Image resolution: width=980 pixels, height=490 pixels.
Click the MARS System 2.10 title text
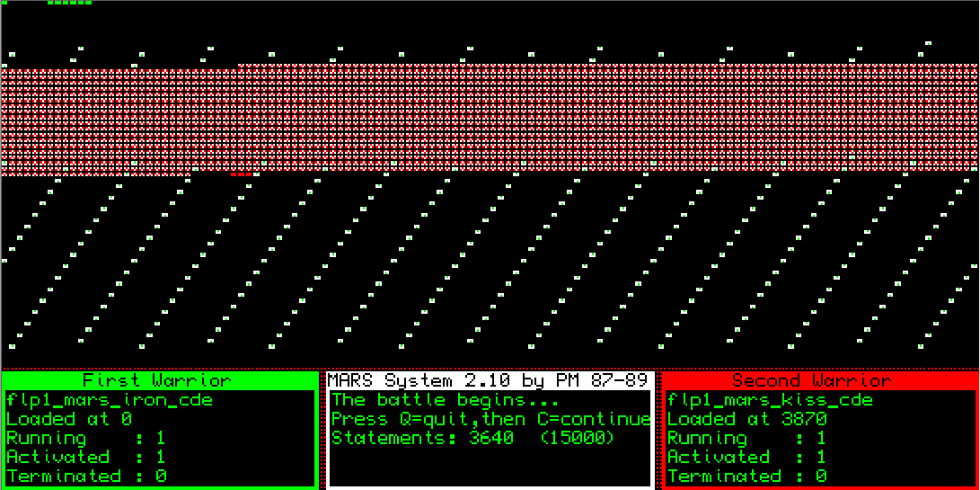[490, 380]
